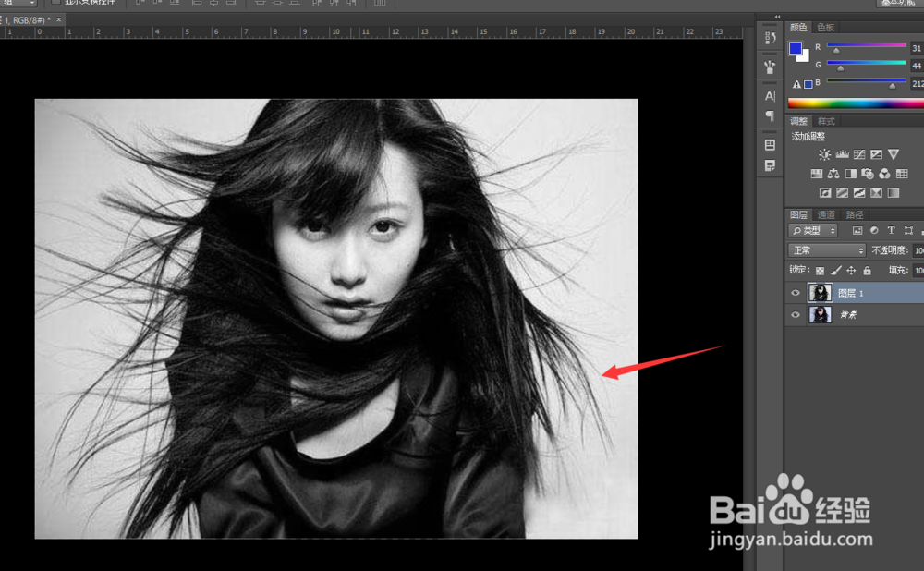Switch to the 颜色 tab
924x571 pixels.
click(x=798, y=27)
